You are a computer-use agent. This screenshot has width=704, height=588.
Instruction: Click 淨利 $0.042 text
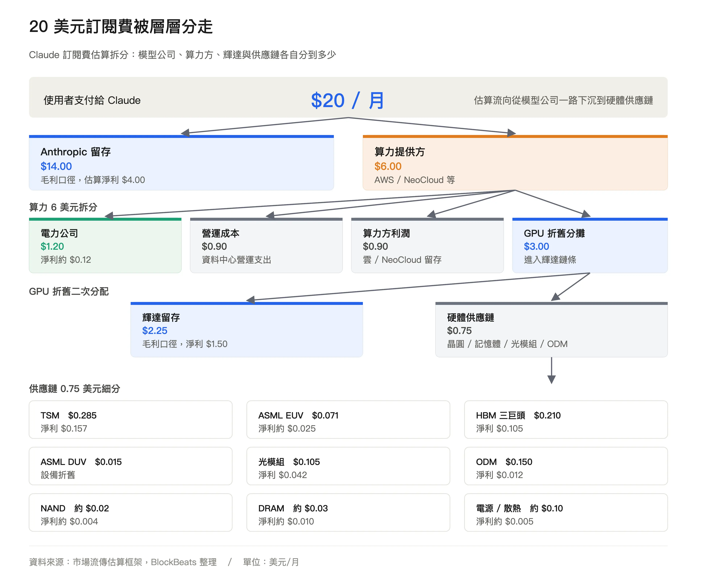283,475
